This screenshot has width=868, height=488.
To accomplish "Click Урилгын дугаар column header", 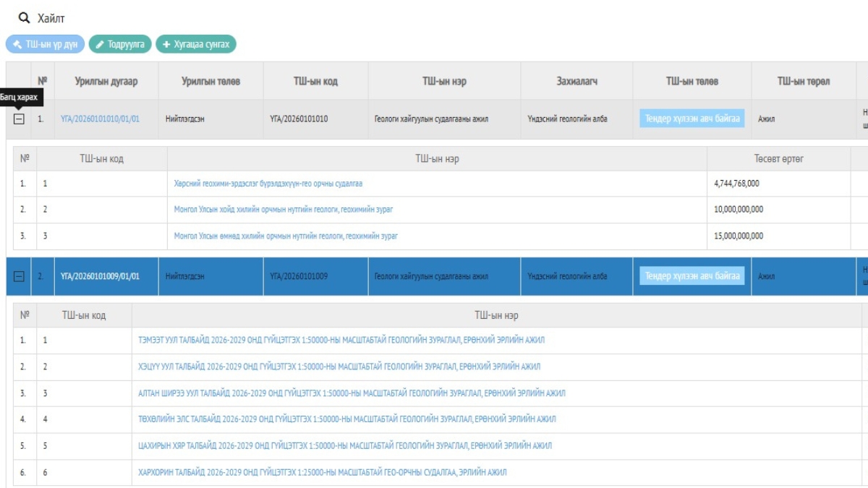I will 106,81.
